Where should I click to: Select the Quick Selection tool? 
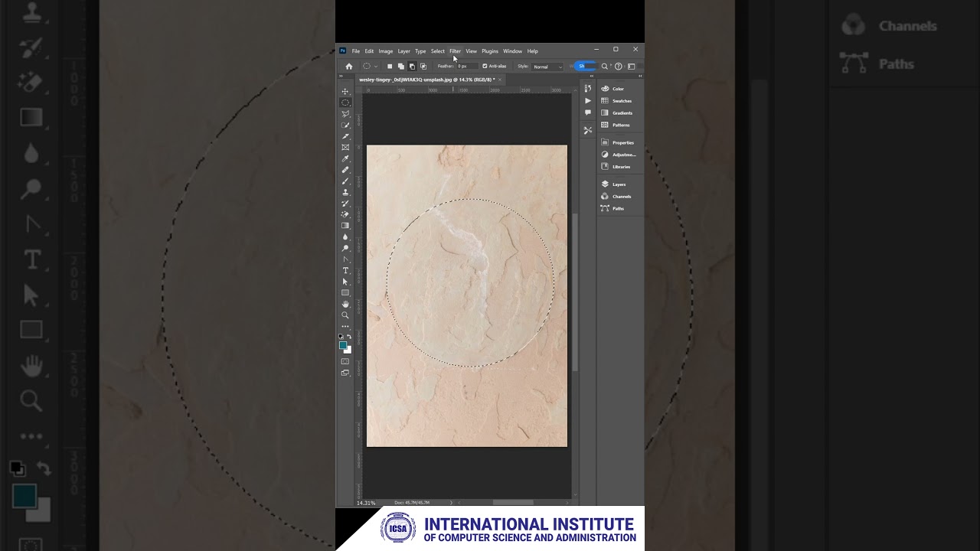pyautogui.click(x=345, y=125)
